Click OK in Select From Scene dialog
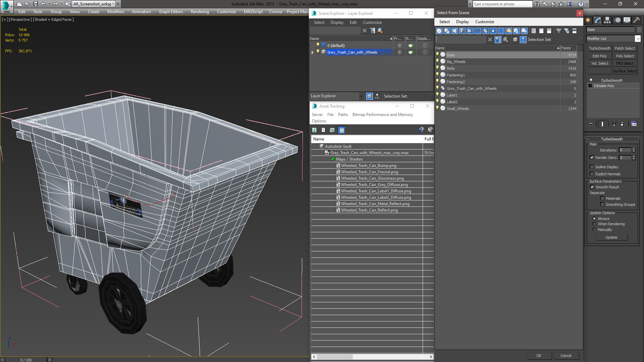The width and height of the screenshot is (644, 362). tap(539, 356)
